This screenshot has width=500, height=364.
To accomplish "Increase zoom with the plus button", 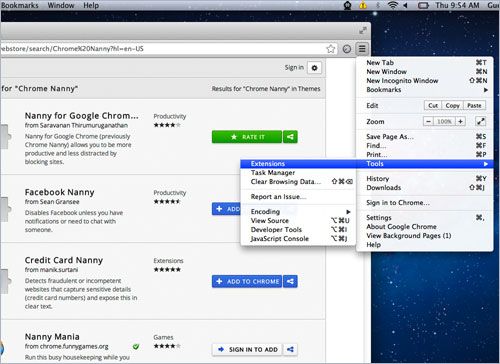I will [460, 121].
